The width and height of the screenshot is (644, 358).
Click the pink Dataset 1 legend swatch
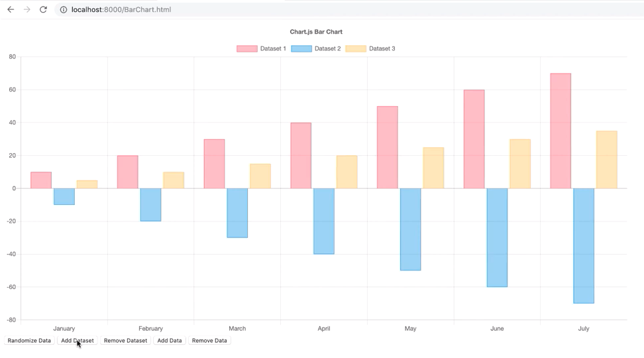point(247,48)
